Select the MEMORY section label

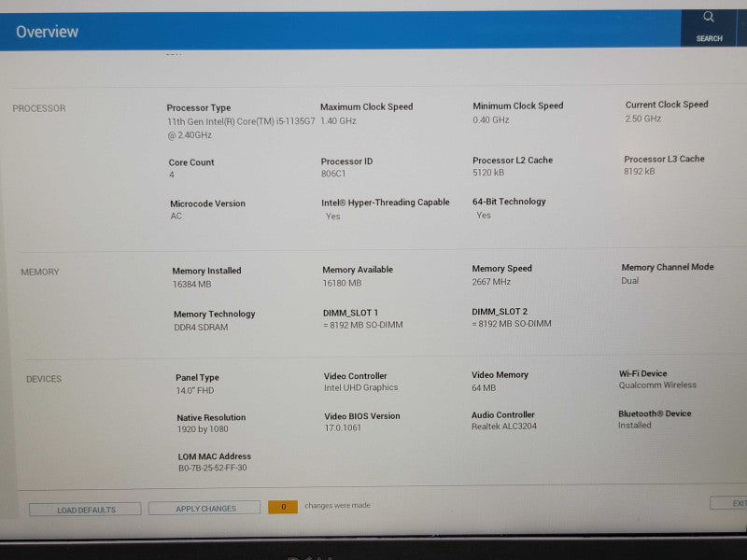pyautogui.click(x=40, y=272)
